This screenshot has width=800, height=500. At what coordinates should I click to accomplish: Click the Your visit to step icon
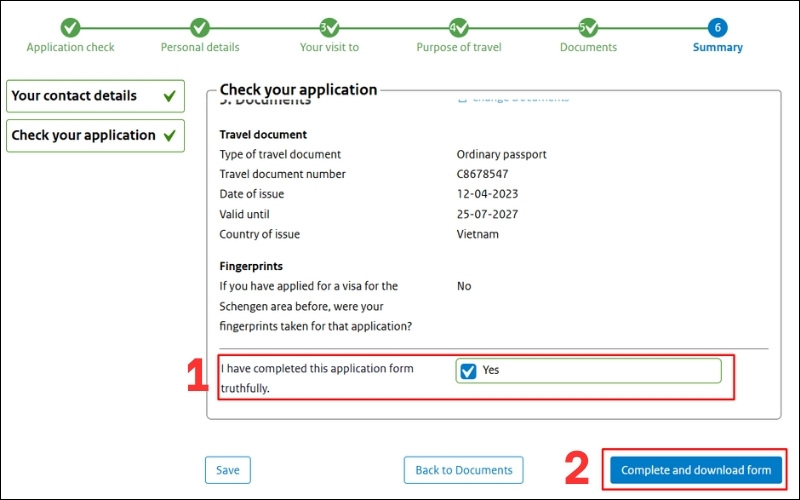(x=329, y=28)
